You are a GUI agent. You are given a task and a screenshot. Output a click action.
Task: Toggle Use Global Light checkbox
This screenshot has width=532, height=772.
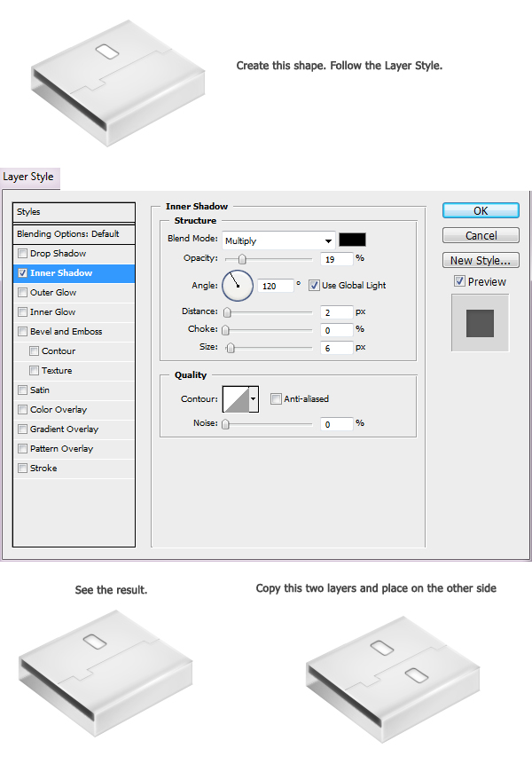[314, 285]
